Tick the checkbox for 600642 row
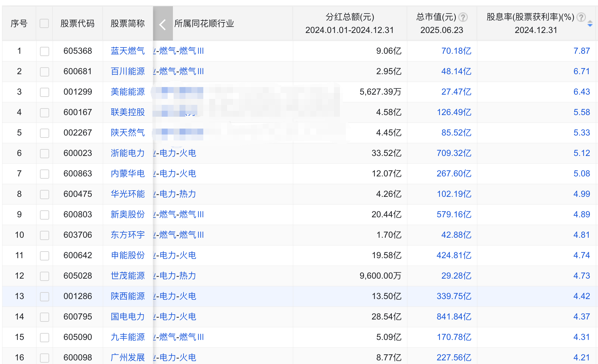The height and width of the screenshot is (364, 598). [x=44, y=256]
